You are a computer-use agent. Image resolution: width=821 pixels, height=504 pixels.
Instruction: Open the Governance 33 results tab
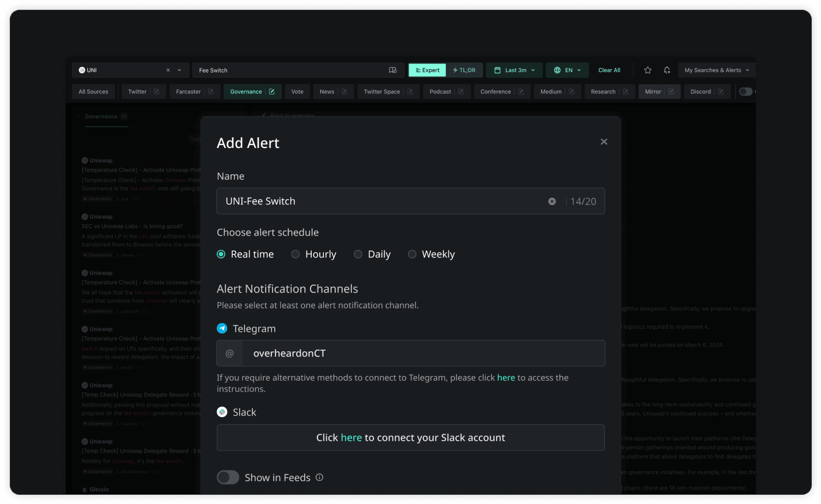106,116
